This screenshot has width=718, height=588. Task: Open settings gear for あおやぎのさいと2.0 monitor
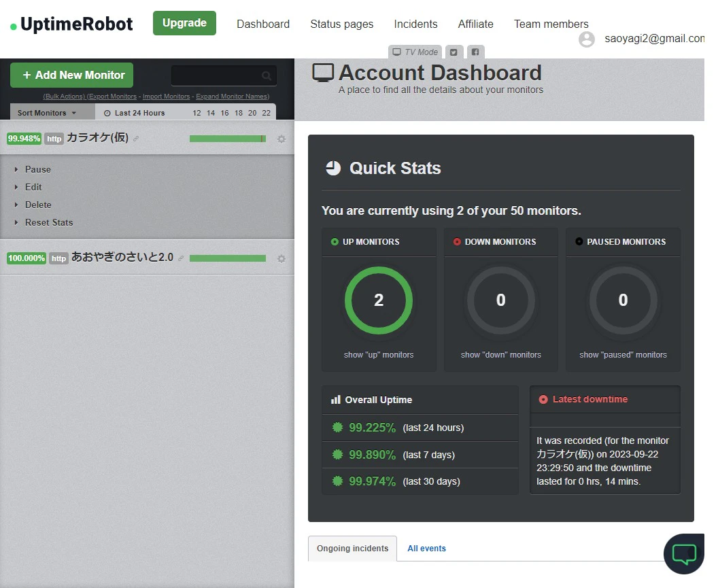281,259
